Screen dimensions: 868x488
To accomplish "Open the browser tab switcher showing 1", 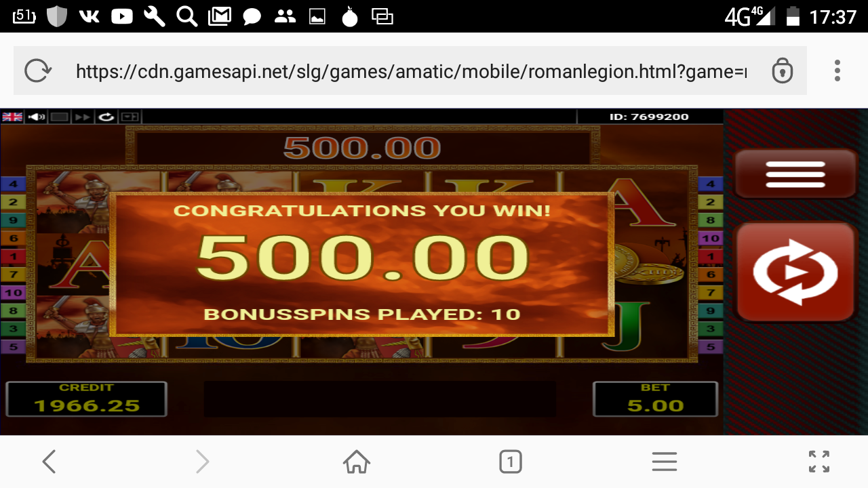I will pos(510,462).
